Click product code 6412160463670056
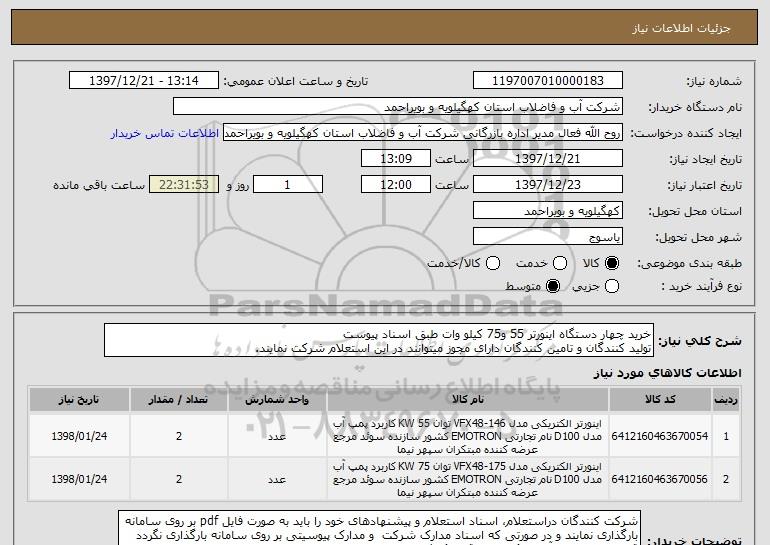The image size is (770, 545). point(660,479)
